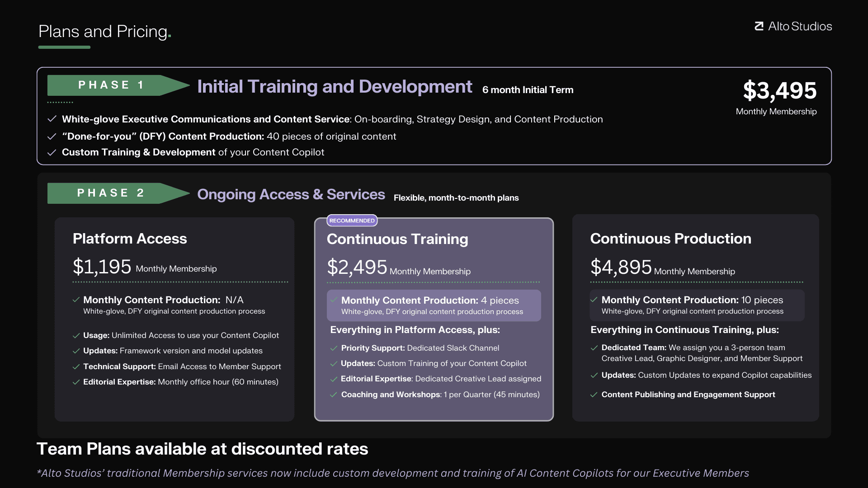The height and width of the screenshot is (488, 868).
Task: Click the green underline below Plans and Pricing
Action: (64, 47)
